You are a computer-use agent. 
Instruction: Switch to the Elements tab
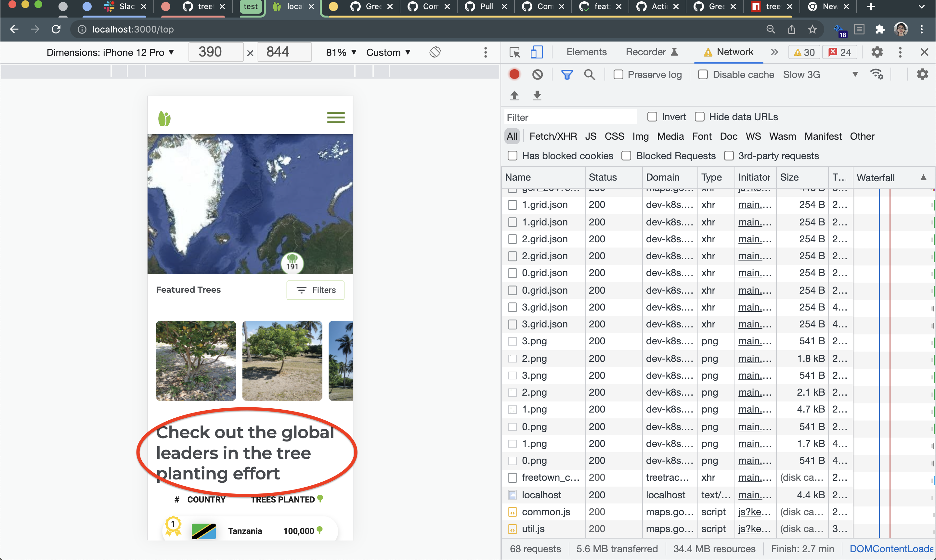(586, 52)
